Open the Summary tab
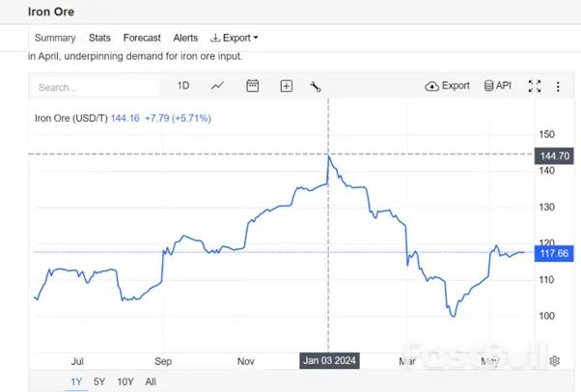 click(x=55, y=38)
